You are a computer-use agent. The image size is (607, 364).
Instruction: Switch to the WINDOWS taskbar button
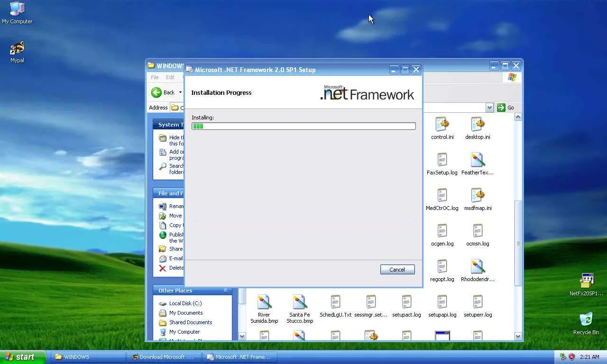tap(88, 357)
